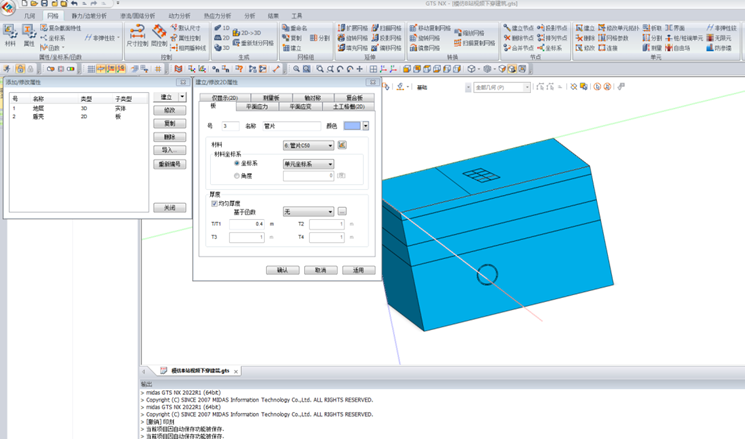Toggle the 均匀厚度 uniform thickness checkbox
This screenshot has height=439, width=745.
click(x=214, y=203)
